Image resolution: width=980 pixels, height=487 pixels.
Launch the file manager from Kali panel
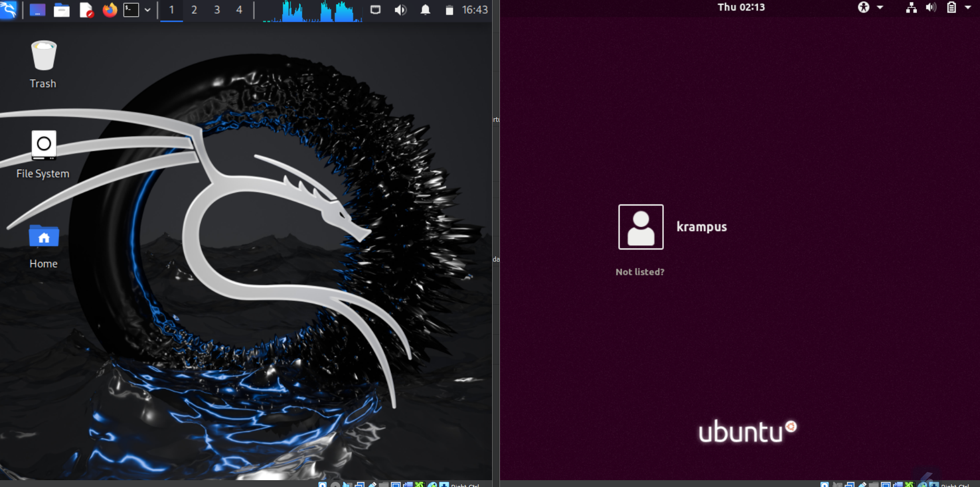61,10
